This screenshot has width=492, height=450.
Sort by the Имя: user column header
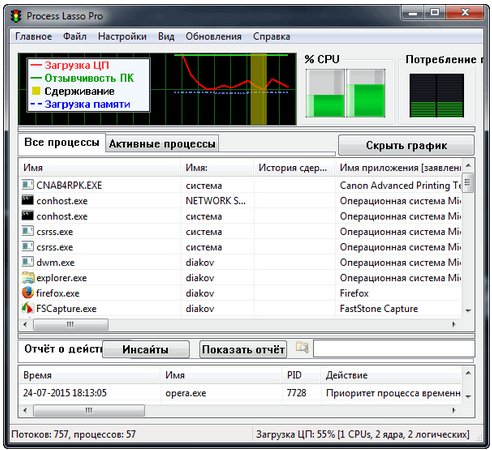click(x=217, y=167)
